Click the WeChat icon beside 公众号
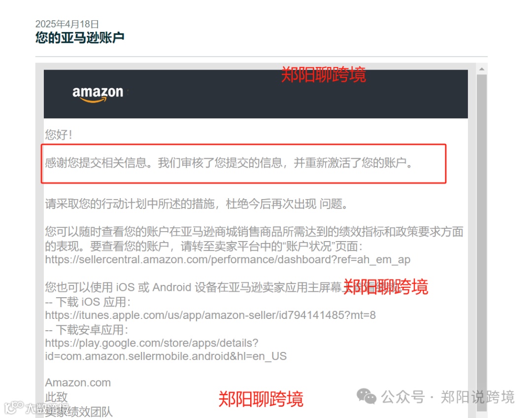The width and height of the screenshot is (532, 418). pos(366,396)
